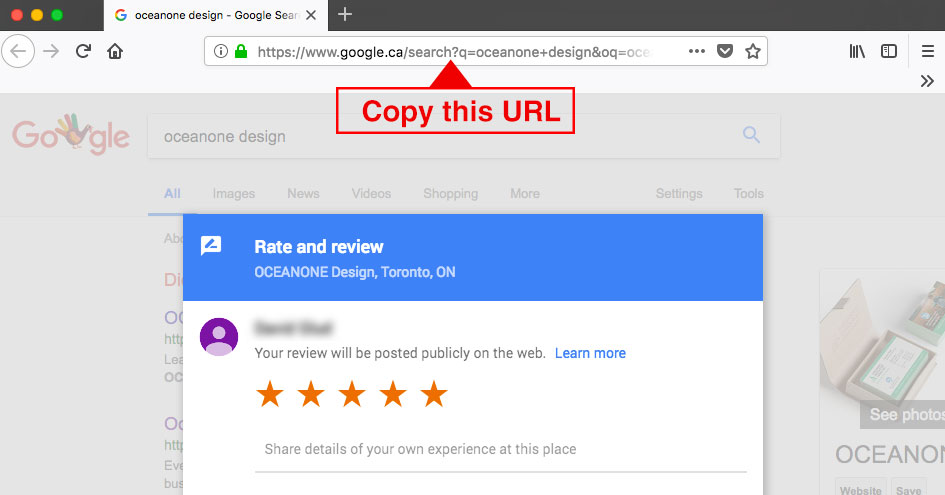945x495 pixels.
Task: Open the Firefox hamburger menu
Action: [x=928, y=51]
